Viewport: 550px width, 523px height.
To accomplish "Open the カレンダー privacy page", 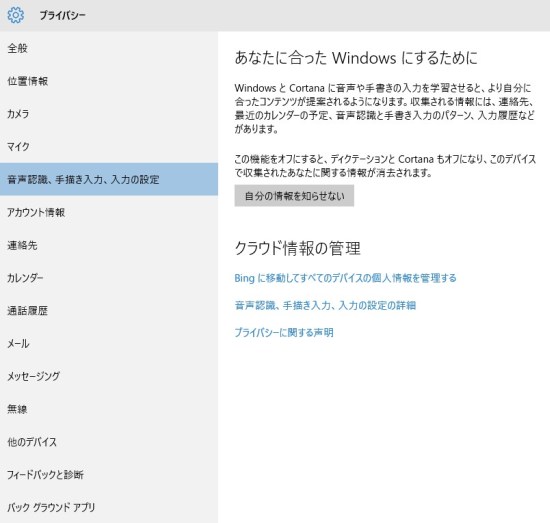I will click(109, 278).
